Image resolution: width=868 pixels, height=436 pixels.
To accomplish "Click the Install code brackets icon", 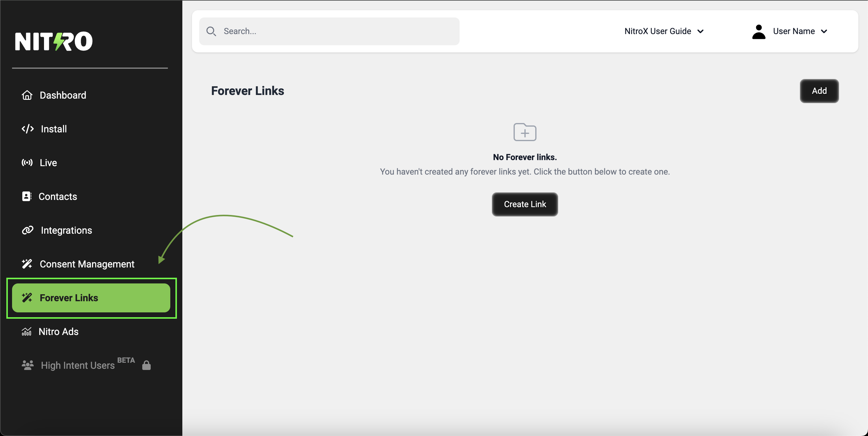I will pos(28,129).
